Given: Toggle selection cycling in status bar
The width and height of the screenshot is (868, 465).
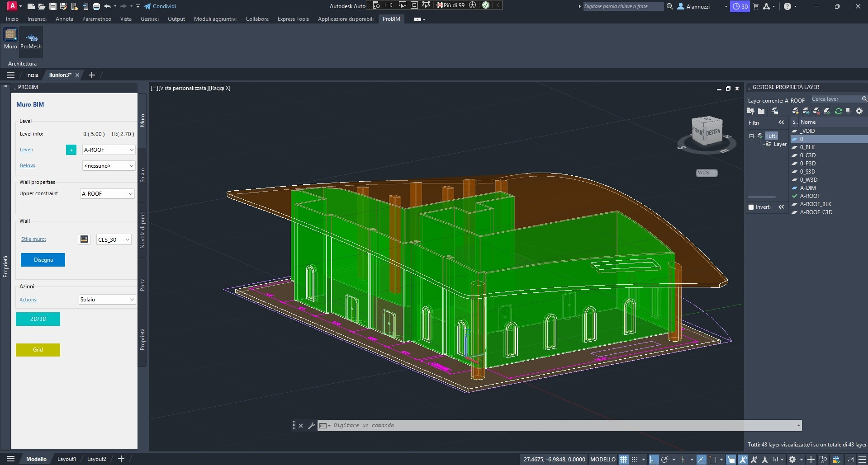Looking at the screenshot, I should click(731, 459).
